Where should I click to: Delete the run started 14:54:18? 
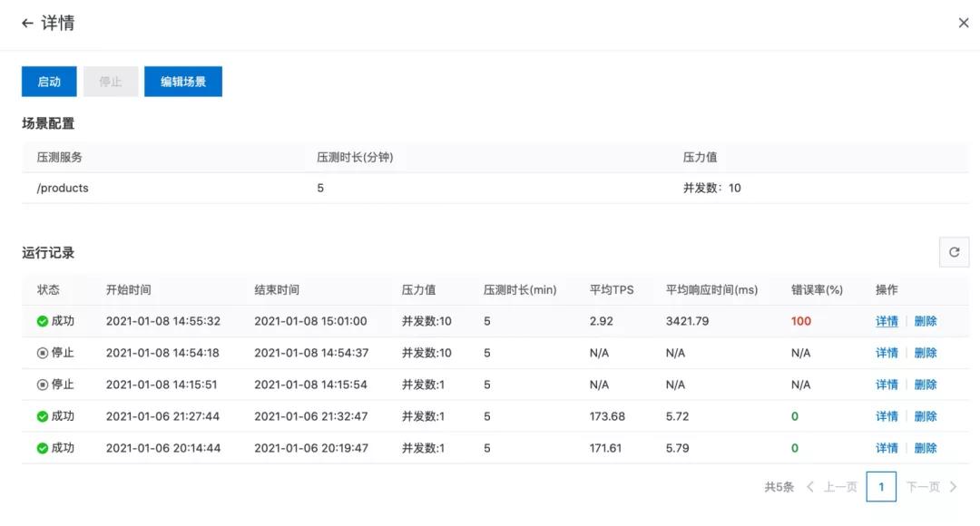pos(925,353)
